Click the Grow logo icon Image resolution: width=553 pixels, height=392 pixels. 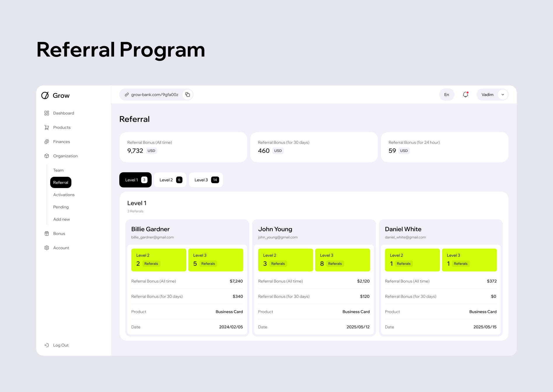[45, 95]
